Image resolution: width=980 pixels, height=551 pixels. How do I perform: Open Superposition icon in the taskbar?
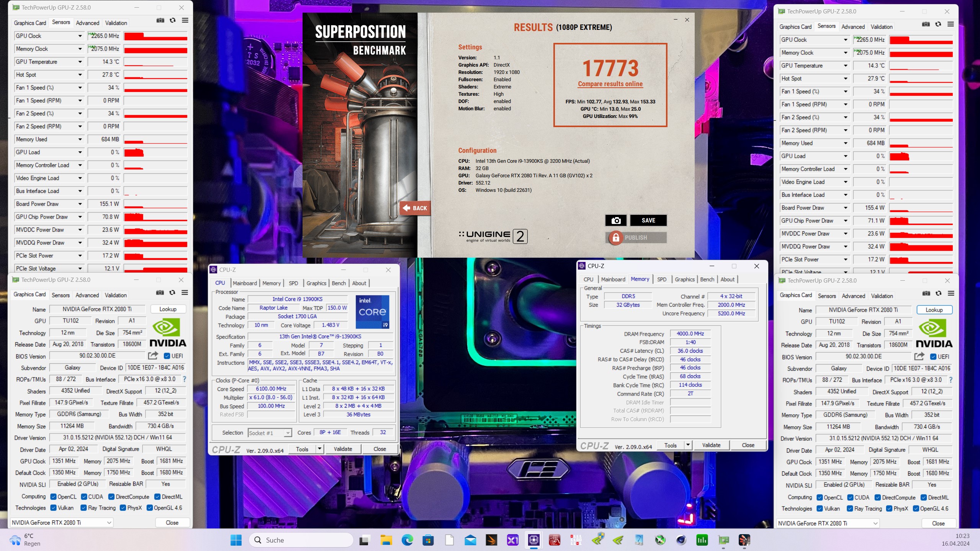click(744, 540)
